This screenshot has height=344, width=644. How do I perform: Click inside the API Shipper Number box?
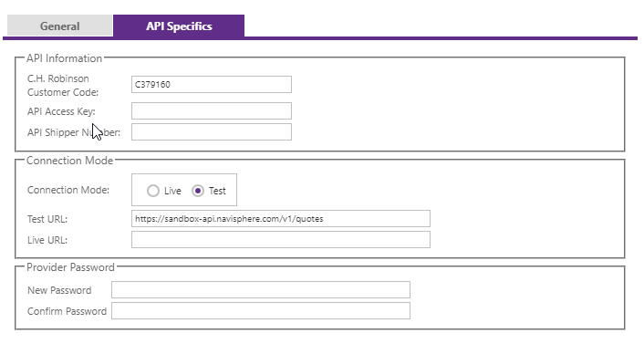pyautogui.click(x=212, y=132)
